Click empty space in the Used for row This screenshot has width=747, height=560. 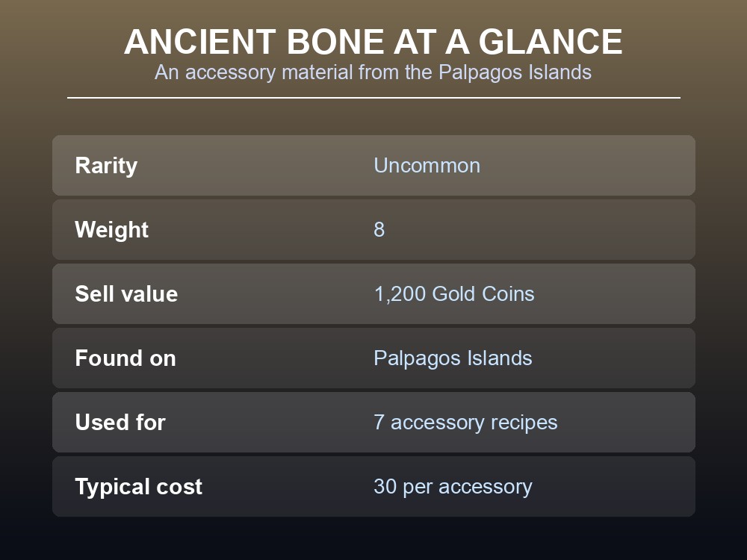tap(629, 423)
